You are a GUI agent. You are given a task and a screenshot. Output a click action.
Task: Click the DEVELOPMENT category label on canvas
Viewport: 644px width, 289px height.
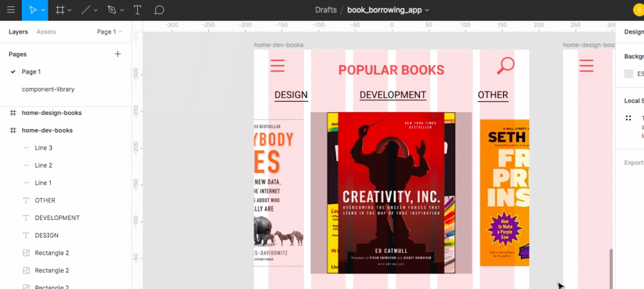tap(393, 95)
